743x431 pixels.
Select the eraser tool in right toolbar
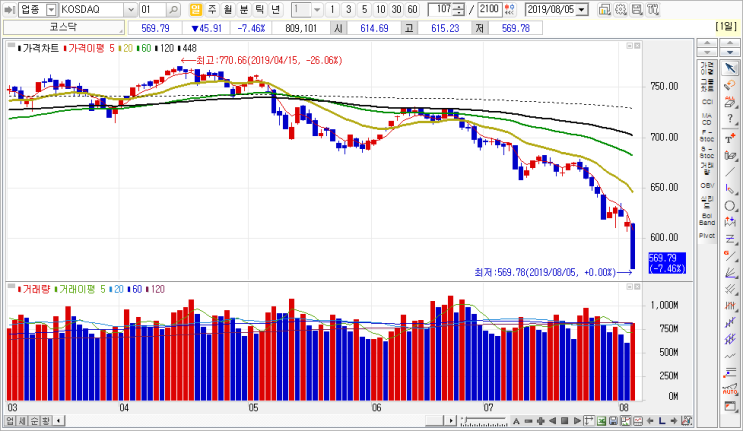[730, 102]
